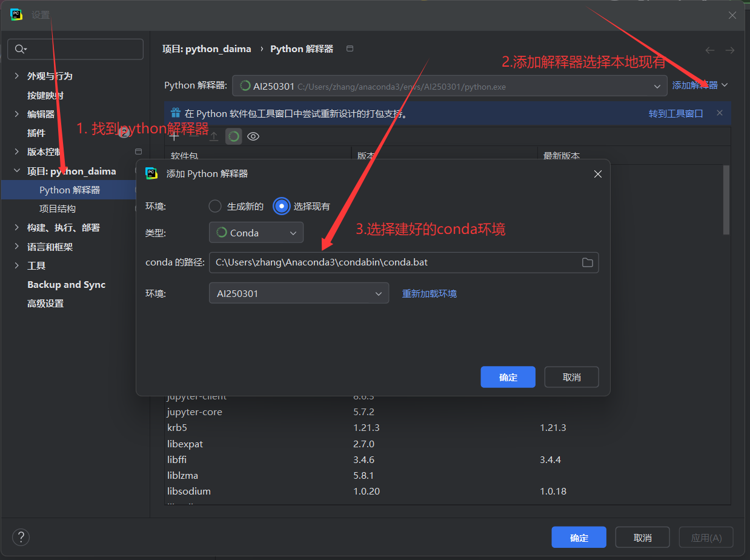Toggle the Conda package manager icon in toolbar
The width and height of the screenshot is (750, 560).
coord(234,136)
